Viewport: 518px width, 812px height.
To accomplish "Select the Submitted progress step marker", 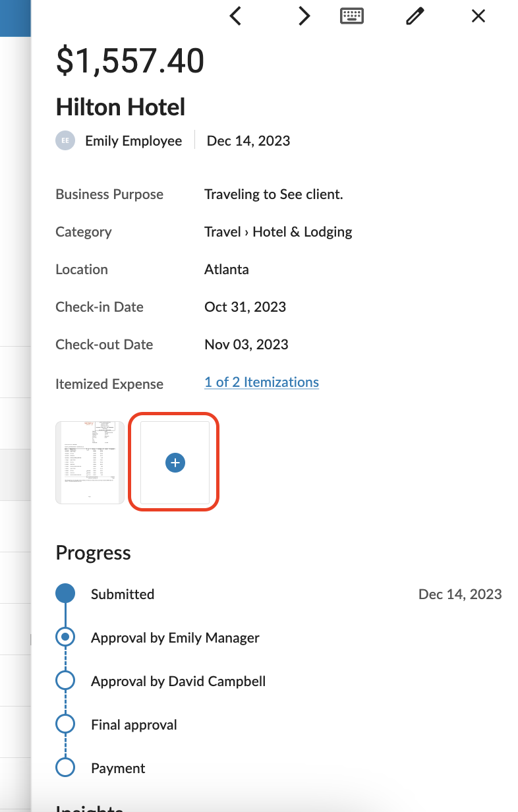I will pyautogui.click(x=65, y=594).
